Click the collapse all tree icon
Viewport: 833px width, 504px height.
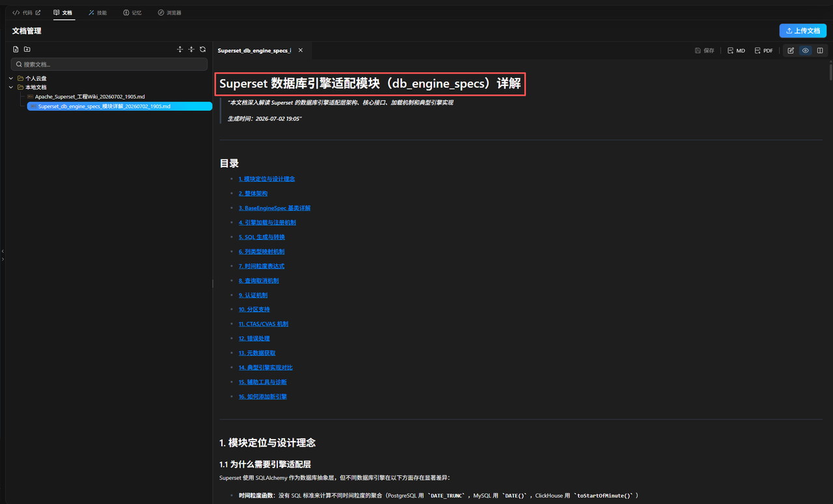click(x=191, y=49)
